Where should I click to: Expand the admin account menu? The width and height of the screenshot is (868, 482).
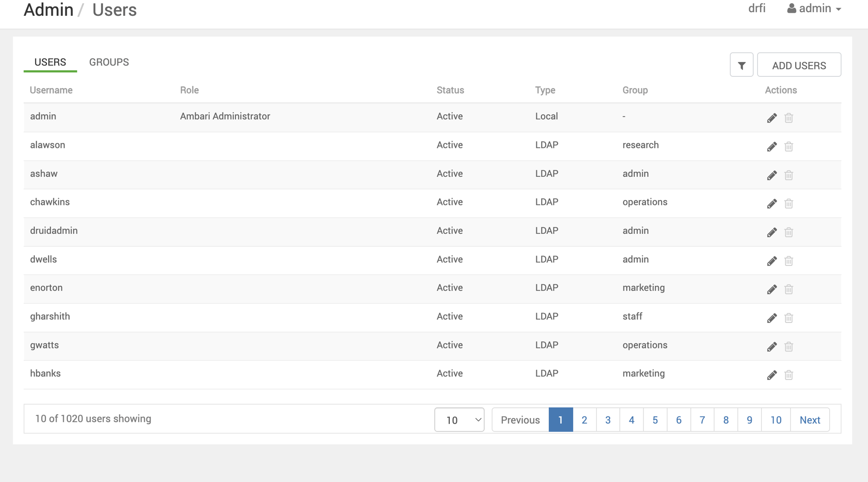[814, 9]
